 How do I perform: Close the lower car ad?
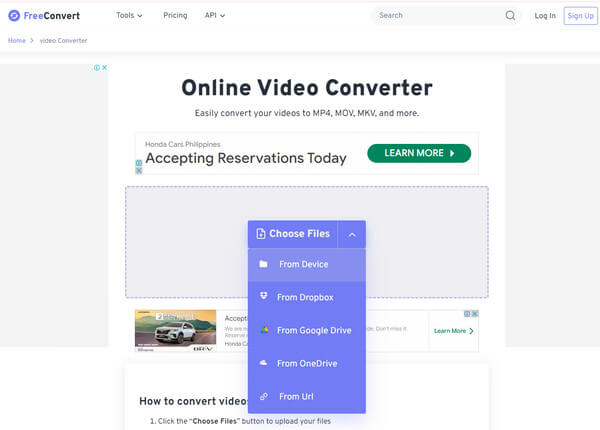(475, 314)
